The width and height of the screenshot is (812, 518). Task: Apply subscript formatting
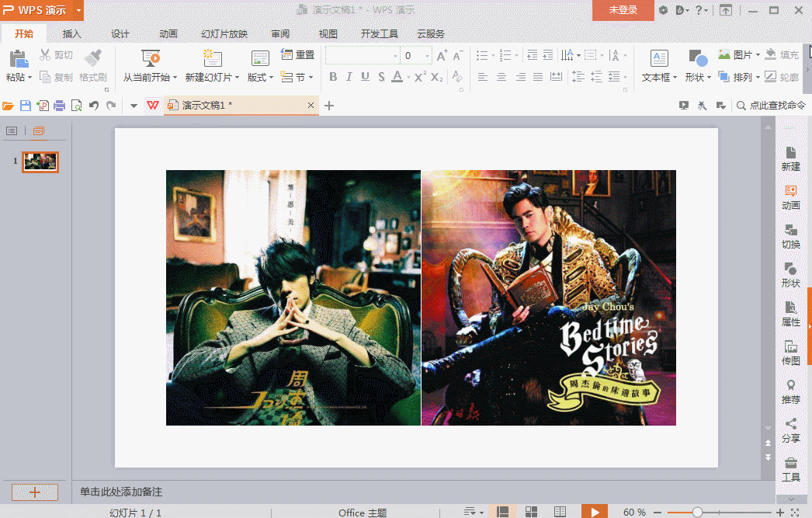(436, 77)
